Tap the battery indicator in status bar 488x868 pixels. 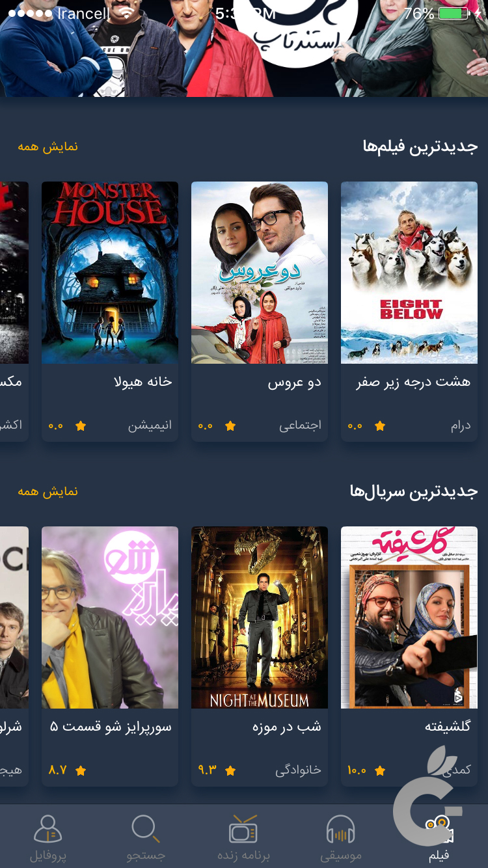coord(459,14)
